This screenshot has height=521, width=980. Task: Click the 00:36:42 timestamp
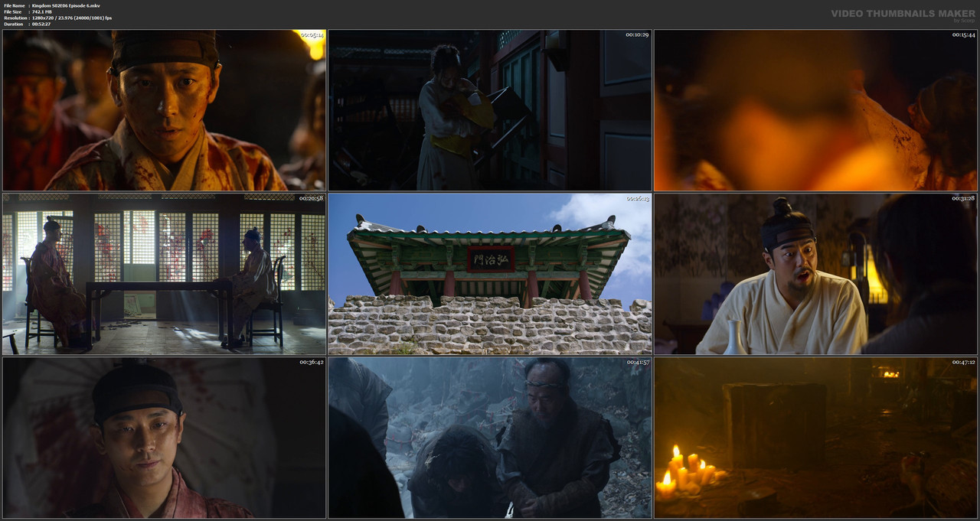[311, 363]
